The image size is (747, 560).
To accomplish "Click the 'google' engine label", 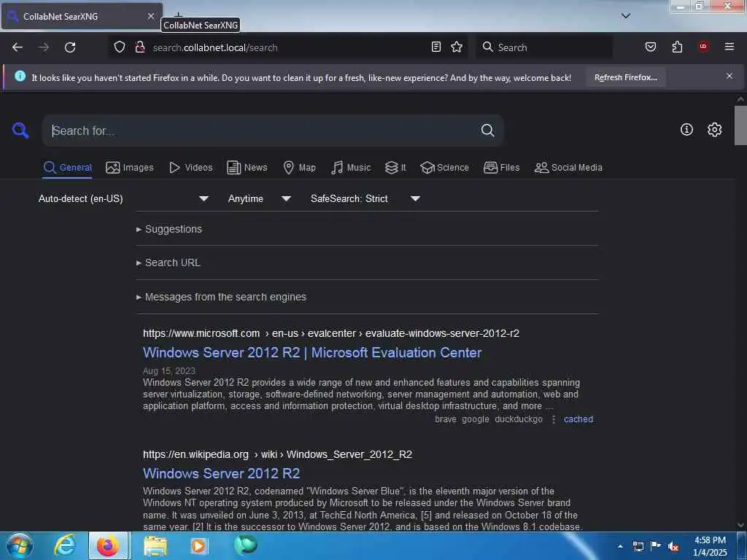I will 476,419.
